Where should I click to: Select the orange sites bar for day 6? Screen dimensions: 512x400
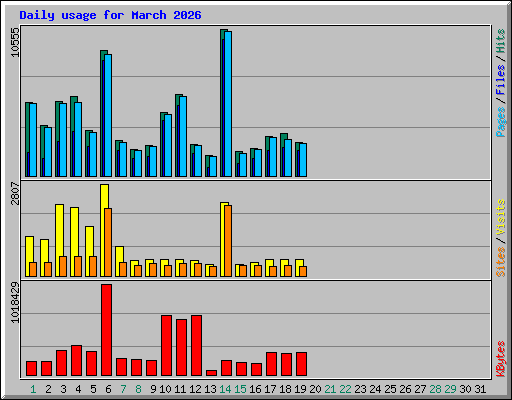tap(108, 242)
